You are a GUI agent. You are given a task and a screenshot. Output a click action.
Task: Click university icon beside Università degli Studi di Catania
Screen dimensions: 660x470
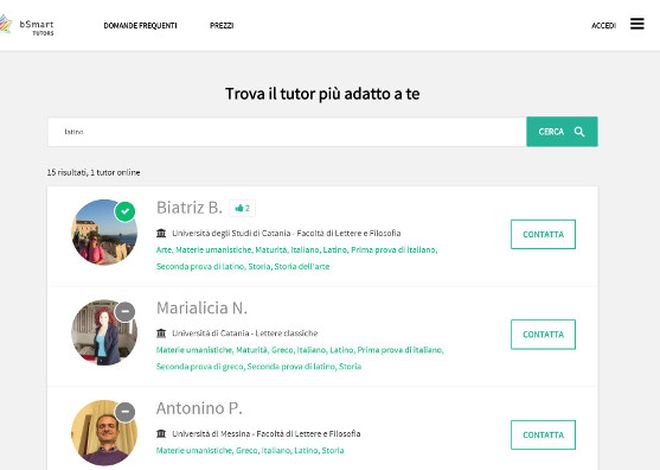161,233
